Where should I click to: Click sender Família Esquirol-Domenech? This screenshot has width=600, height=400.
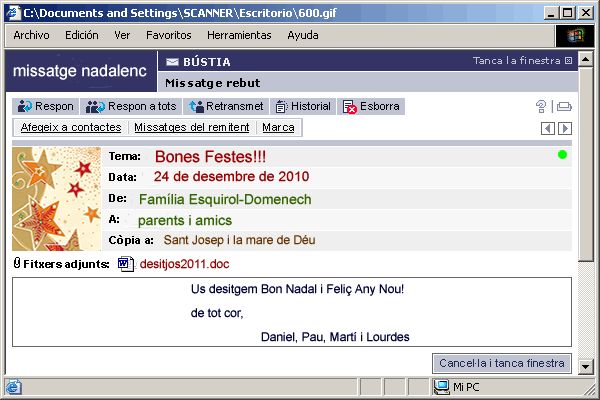coord(225,199)
